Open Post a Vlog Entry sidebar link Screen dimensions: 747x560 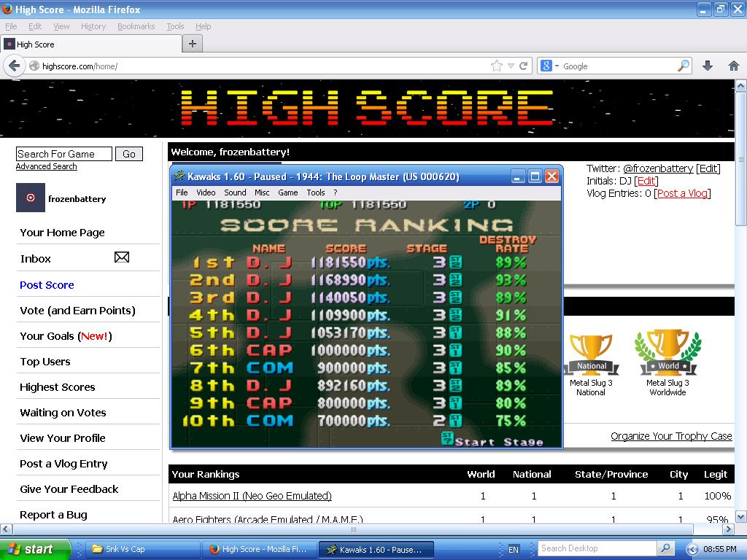coord(63,463)
